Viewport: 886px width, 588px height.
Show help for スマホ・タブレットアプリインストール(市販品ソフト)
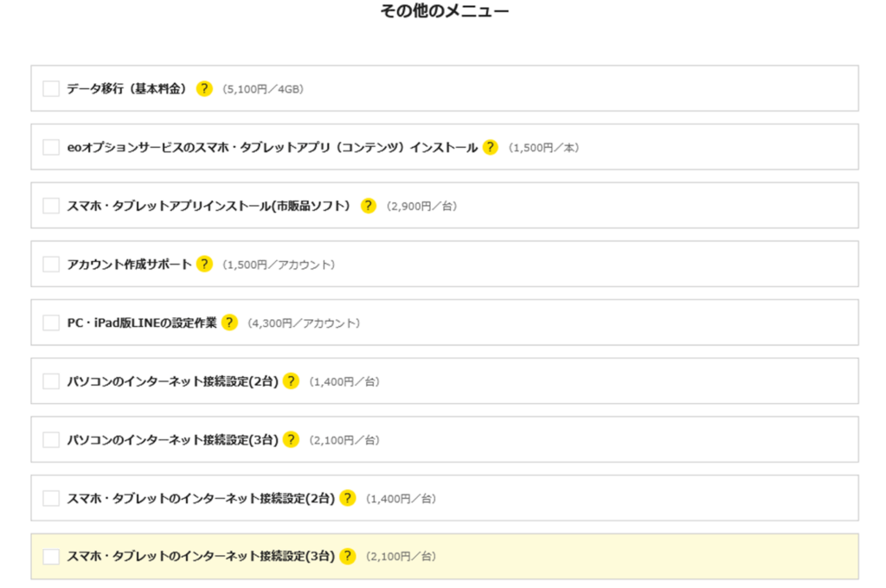(369, 206)
